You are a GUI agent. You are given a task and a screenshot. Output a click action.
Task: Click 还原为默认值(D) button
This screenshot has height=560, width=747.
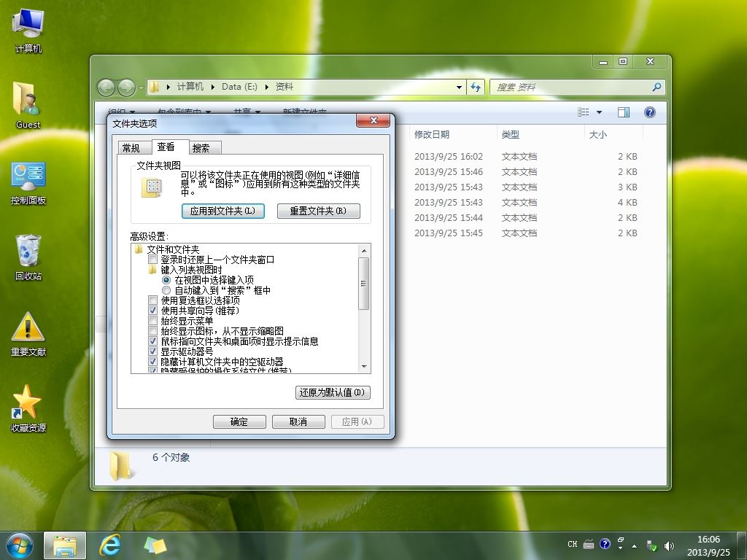(333, 392)
